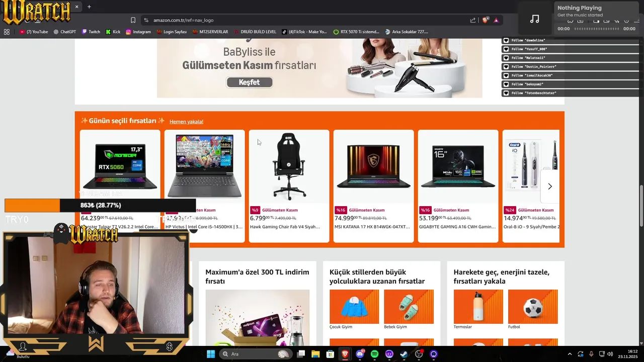Open Task View from the taskbar
The height and width of the screenshot is (362, 644).
[301, 354]
